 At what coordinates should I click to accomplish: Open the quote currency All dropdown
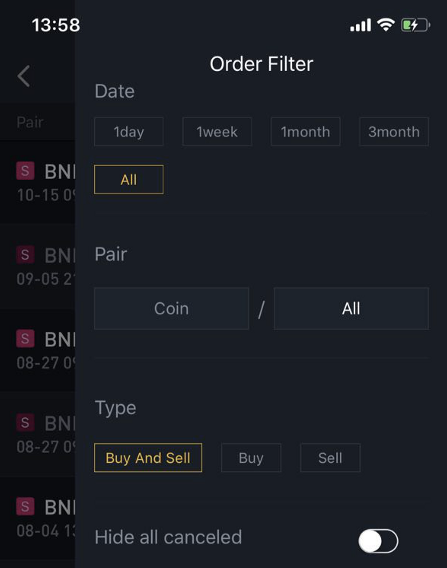(x=351, y=308)
